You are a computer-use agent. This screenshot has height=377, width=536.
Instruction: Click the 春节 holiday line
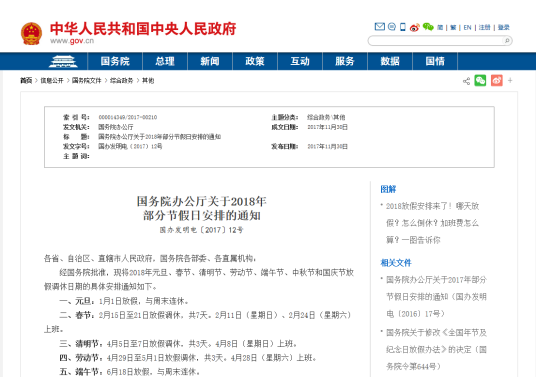[x=198, y=322]
